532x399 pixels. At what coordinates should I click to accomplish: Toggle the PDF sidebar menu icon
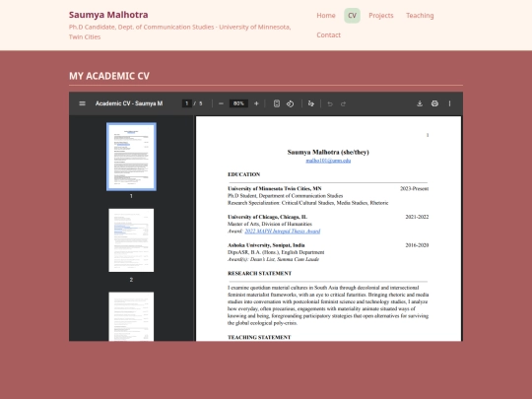click(x=82, y=103)
